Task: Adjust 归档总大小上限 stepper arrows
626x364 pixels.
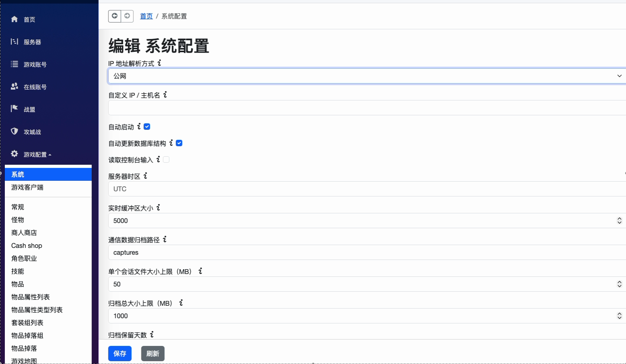Action: point(619,316)
